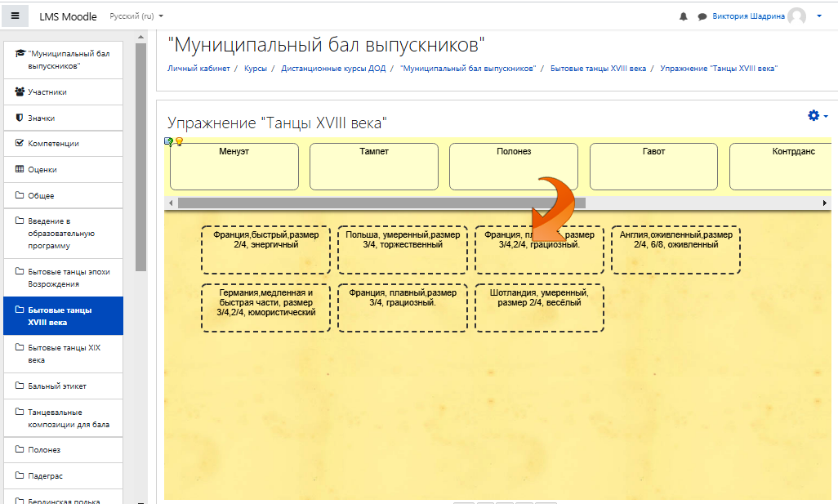Click the Польша, умеренный description card
The height and width of the screenshot is (504, 838).
click(402, 249)
